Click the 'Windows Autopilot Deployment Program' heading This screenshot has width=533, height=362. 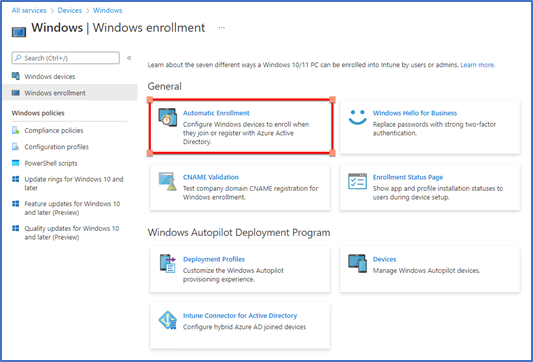coord(239,232)
